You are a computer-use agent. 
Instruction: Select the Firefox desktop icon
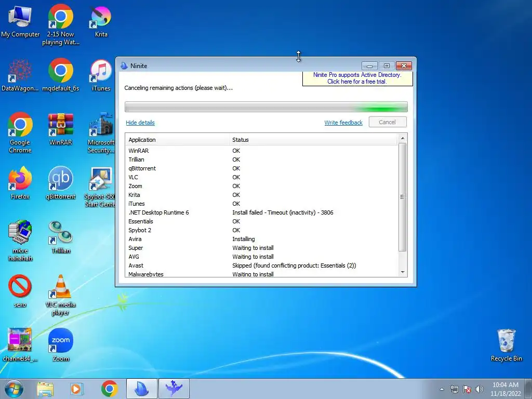coord(20,183)
